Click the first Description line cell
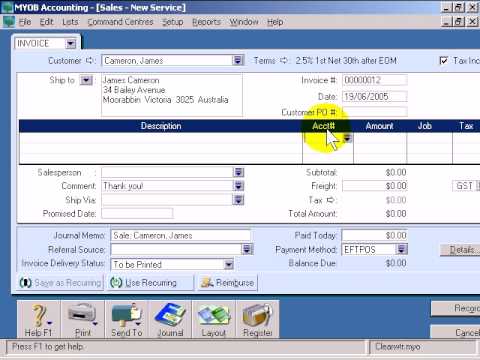The image size is (480, 360). click(x=161, y=138)
